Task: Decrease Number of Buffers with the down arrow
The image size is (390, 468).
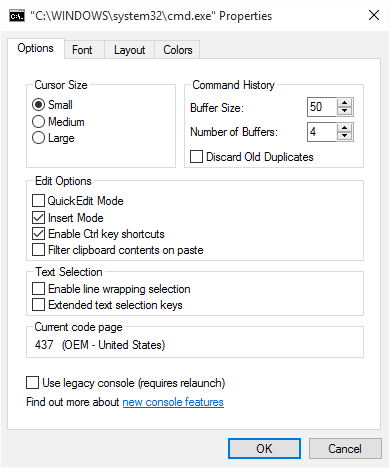Action: click(344, 136)
